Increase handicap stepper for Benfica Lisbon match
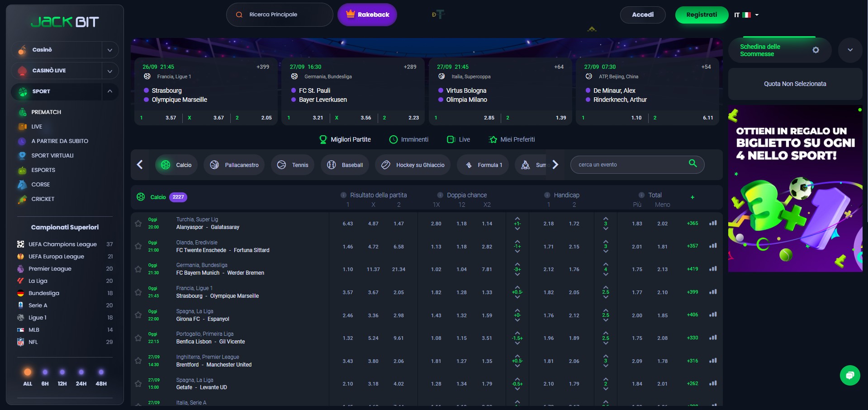 (517, 333)
